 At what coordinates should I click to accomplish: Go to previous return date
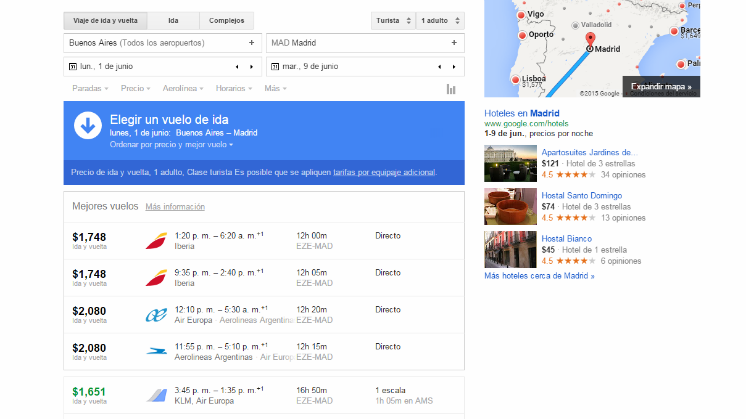coord(440,67)
